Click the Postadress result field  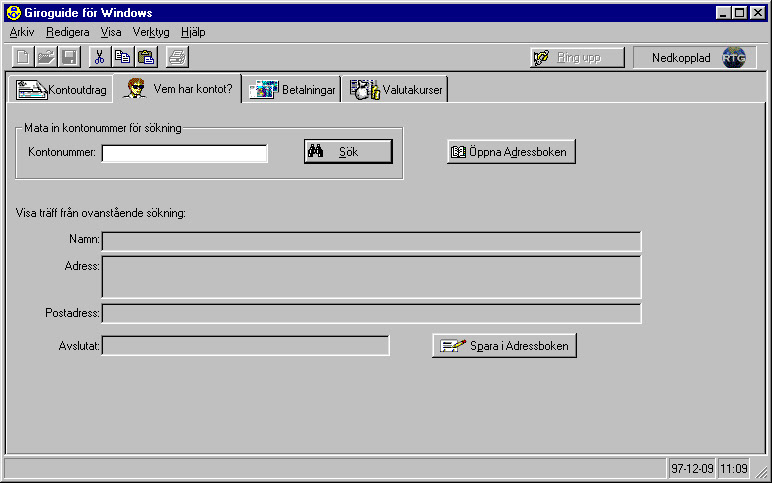tap(372, 314)
